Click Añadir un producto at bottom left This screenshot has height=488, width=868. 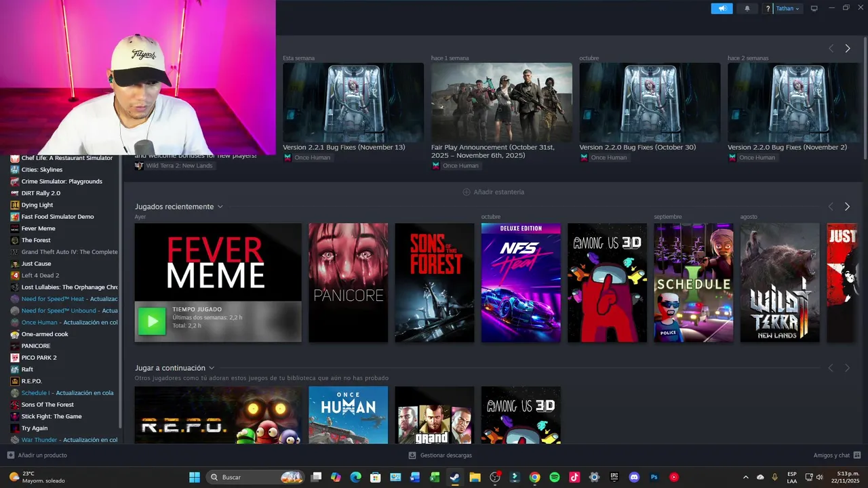tap(37, 455)
